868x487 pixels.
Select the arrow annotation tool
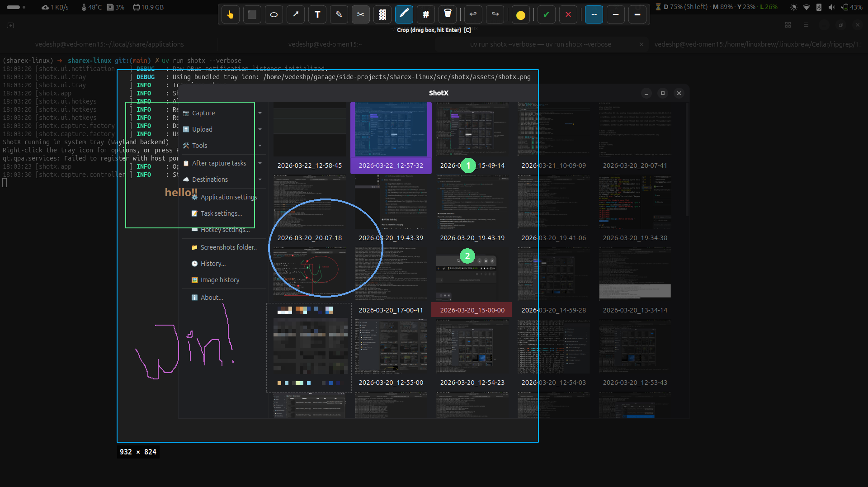coord(296,14)
